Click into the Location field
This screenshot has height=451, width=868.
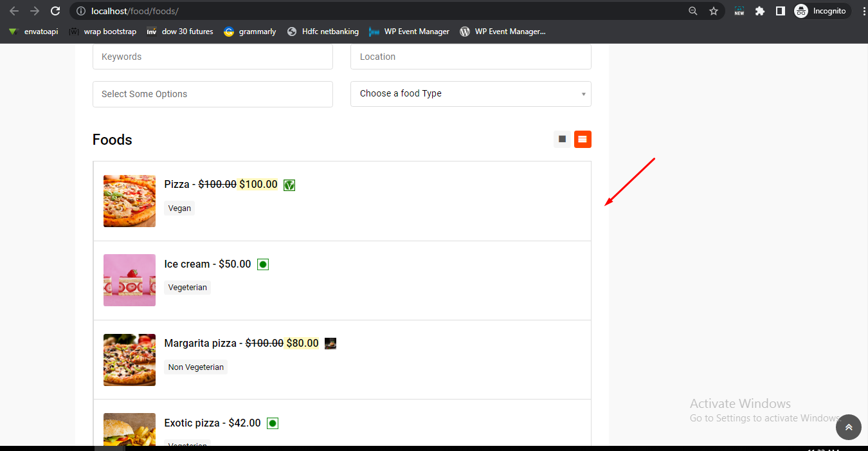coord(471,57)
